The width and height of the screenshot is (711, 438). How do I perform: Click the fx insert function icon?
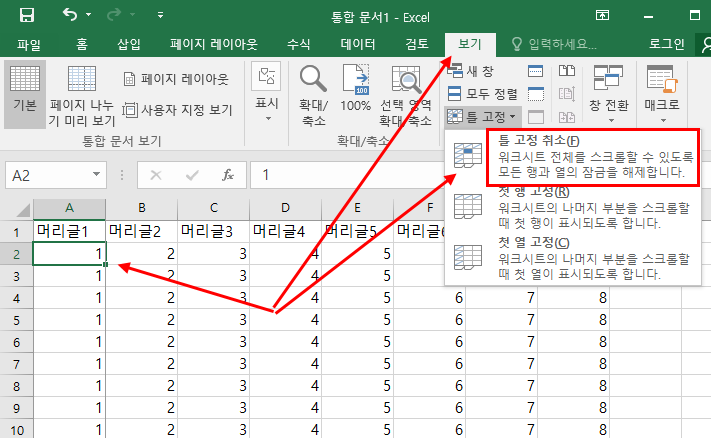228,175
